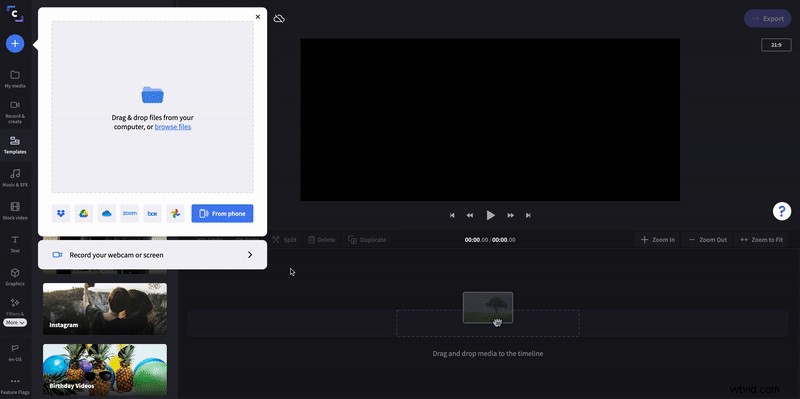Click the tree clip thumbnail on the timeline
The width and height of the screenshot is (800, 399).
coord(488,307)
